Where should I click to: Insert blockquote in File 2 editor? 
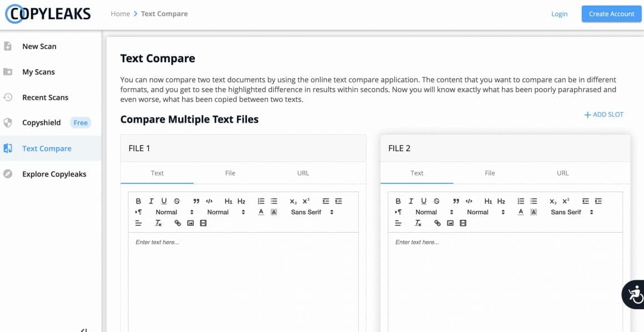coord(456,201)
